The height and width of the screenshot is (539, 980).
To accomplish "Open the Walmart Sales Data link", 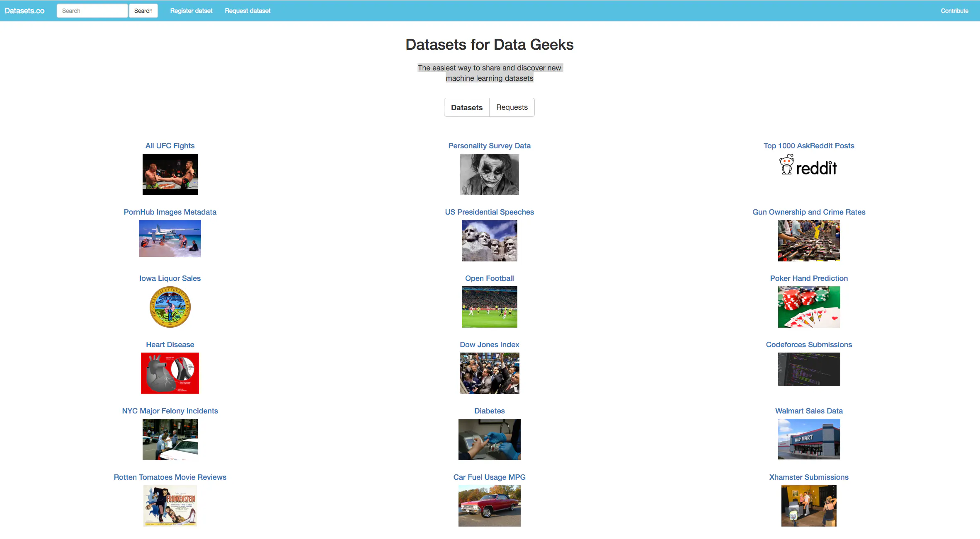I will pyautogui.click(x=809, y=411).
